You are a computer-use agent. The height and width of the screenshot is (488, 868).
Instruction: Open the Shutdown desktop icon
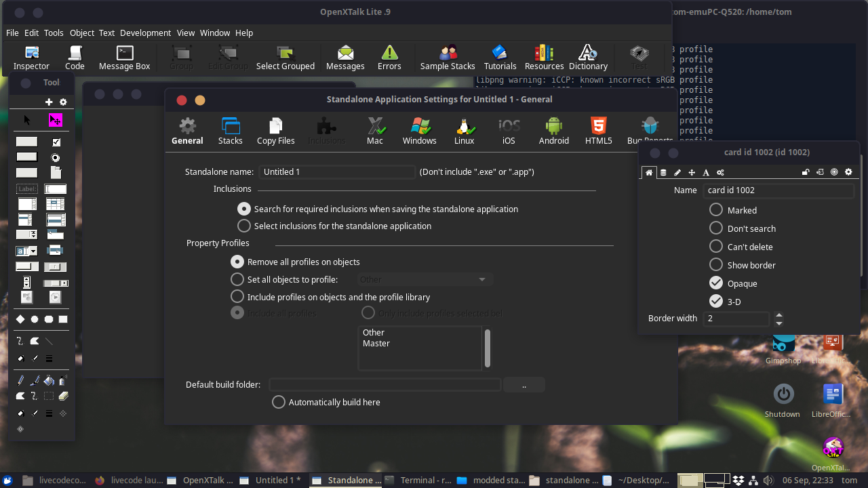(783, 400)
